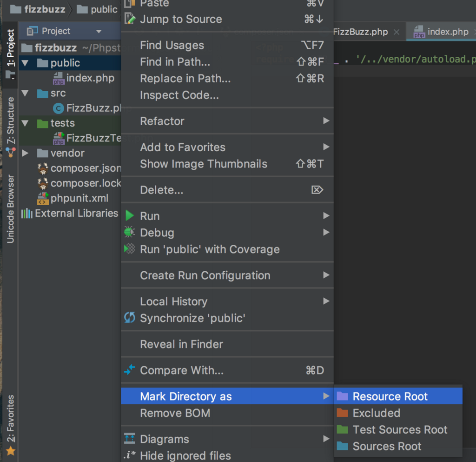Click the green Test Sources Root folder icon
Image resolution: width=476 pixels, height=462 pixels.
pos(343,429)
